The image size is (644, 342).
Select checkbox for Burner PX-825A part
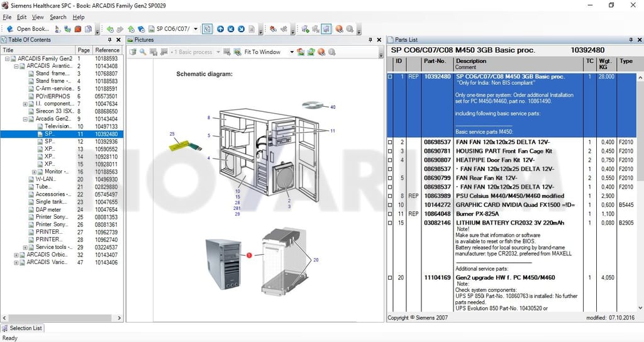click(390, 214)
